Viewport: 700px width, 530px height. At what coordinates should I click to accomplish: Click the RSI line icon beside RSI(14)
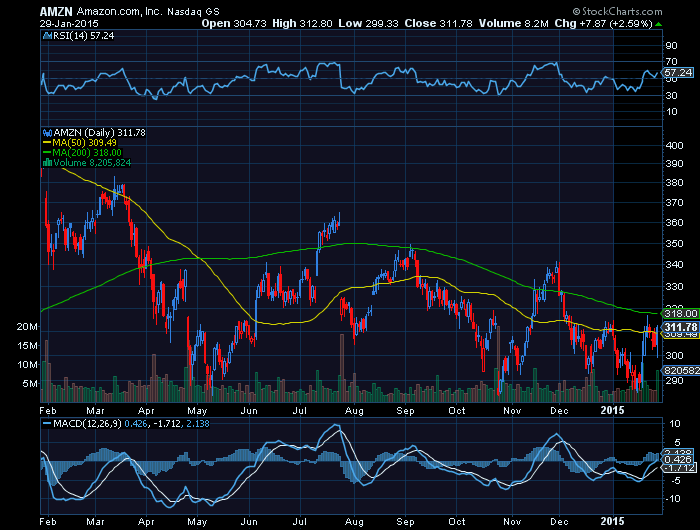pyautogui.click(x=47, y=36)
